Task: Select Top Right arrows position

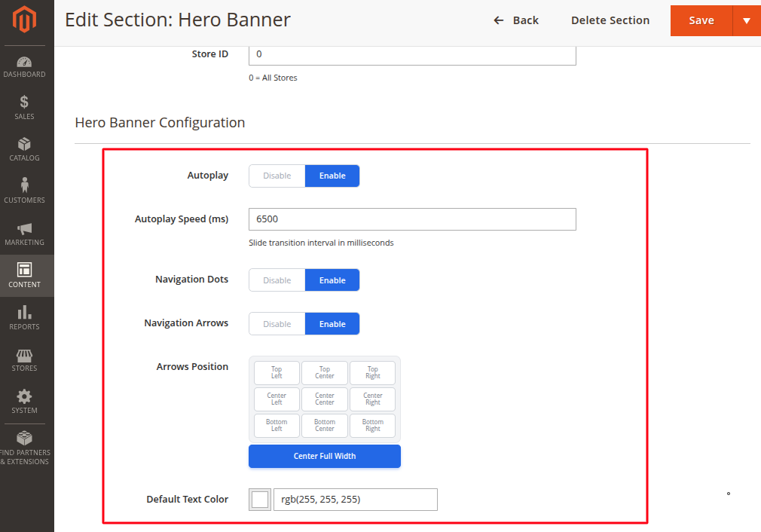Action: 373,373
